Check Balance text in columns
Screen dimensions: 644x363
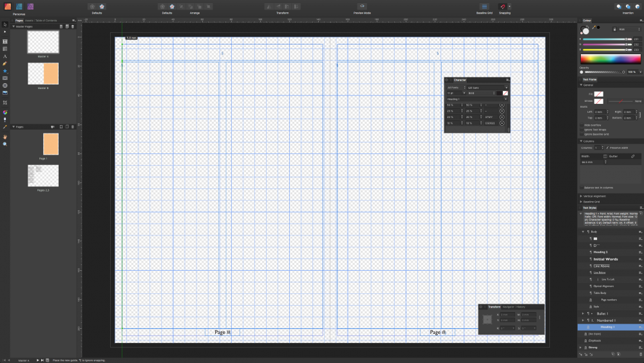[x=583, y=187]
